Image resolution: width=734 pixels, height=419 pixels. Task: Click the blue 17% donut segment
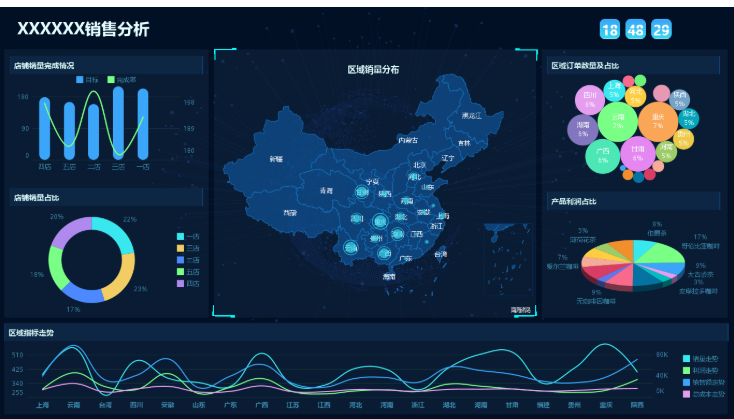(x=82, y=293)
